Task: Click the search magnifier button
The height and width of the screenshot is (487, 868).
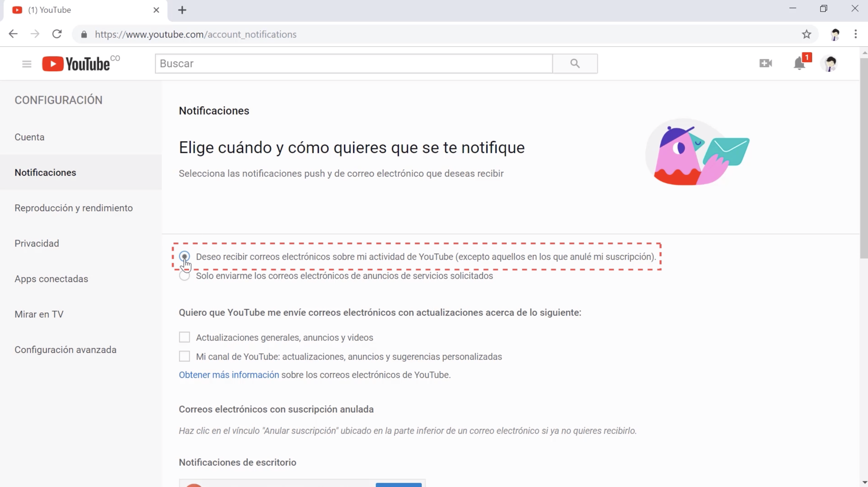Action: [x=575, y=63]
